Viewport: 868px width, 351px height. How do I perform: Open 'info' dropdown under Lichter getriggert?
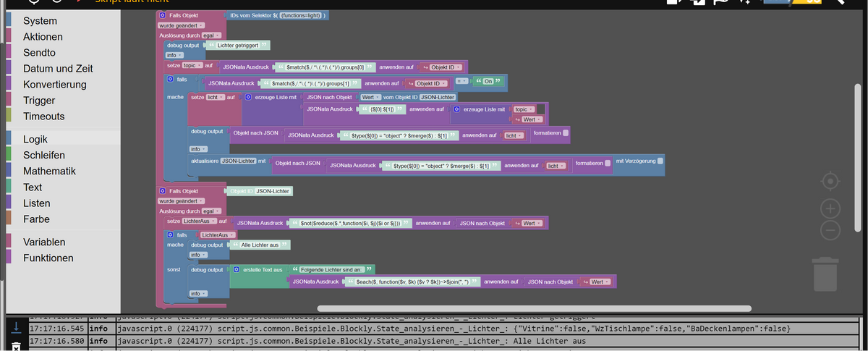point(174,55)
